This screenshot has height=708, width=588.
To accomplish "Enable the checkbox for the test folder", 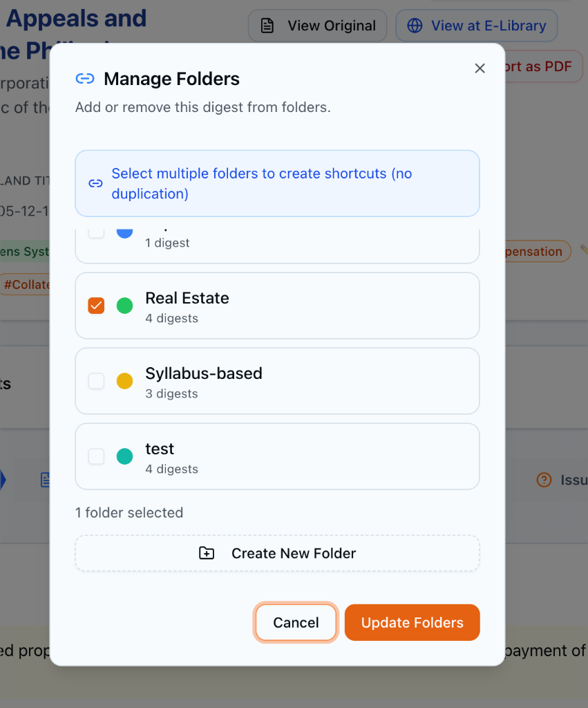I will point(96,456).
